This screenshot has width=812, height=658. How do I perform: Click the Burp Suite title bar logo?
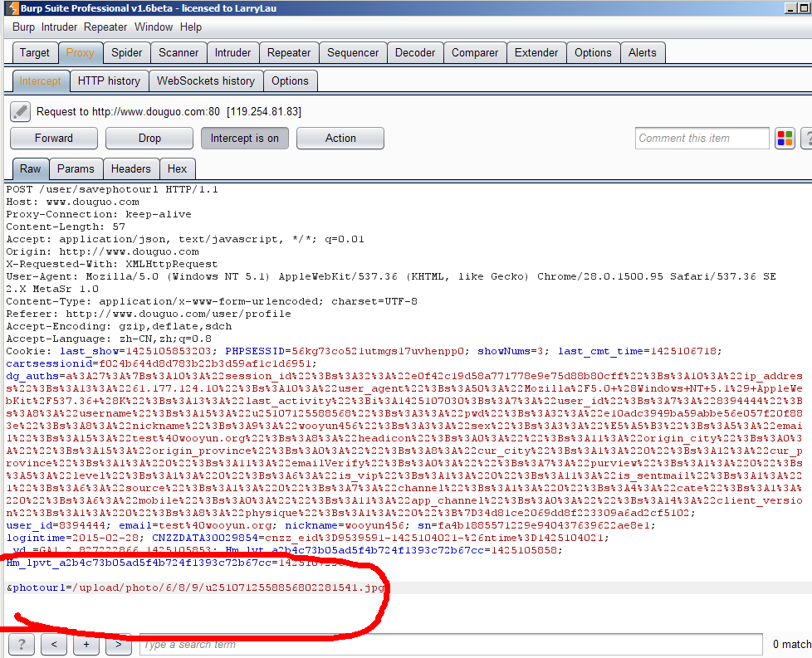coord(12,7)
